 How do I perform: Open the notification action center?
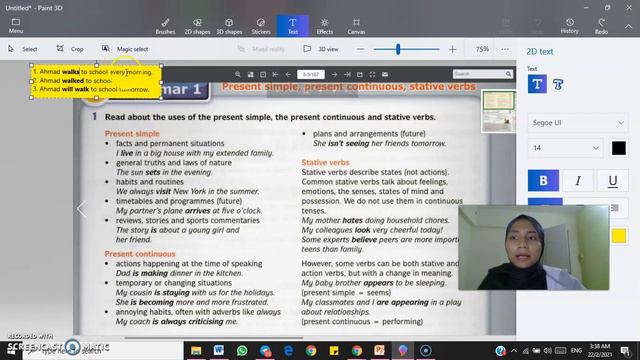625,351
